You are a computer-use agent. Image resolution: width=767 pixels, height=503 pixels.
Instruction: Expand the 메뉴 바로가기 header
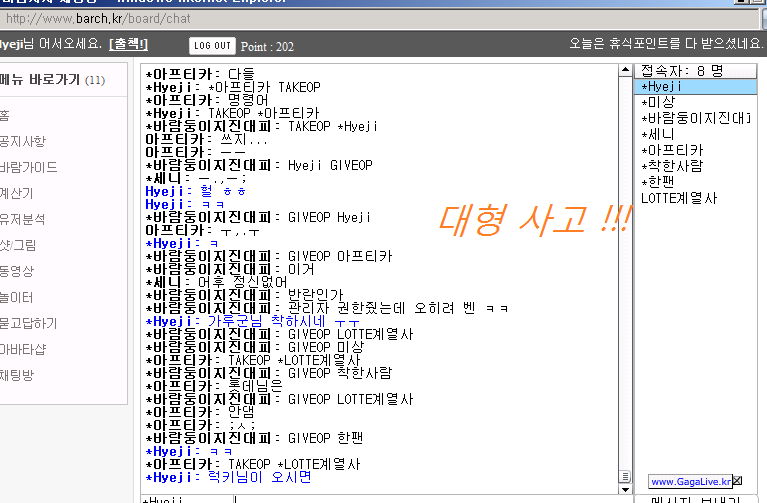click(x=50, y=80)
